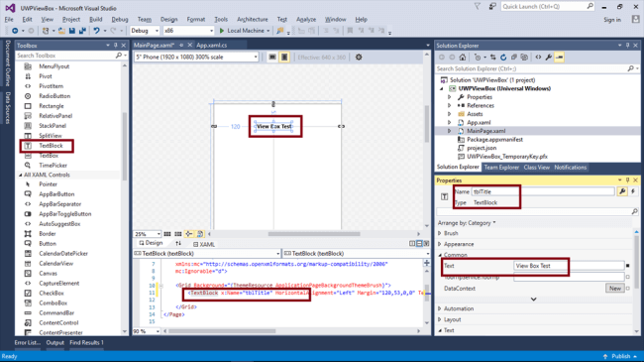The width and height of the screenshot is (644, 362).
Task: Open the 5" Phone device preview dropdown
Action: click(196, 58)
